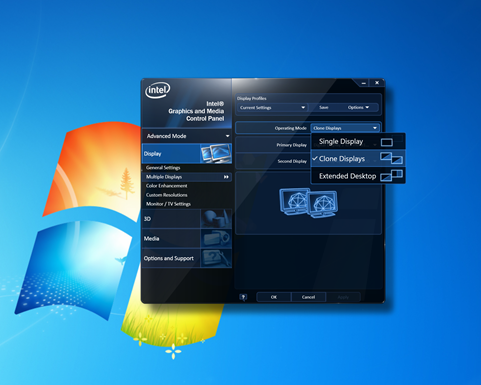Click the Second Display label

coord(292,161)
